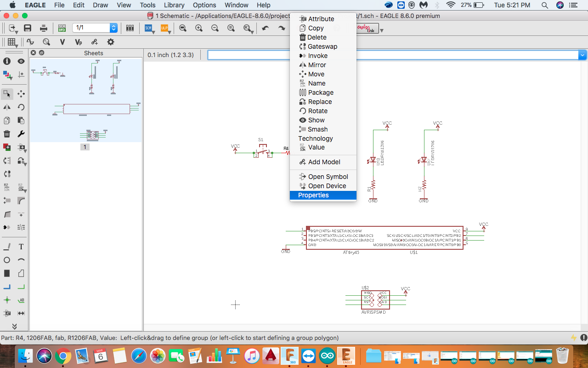Click the Undo arrow icon
This screenshot has width=588, height=368.
[x=265, y=28]
